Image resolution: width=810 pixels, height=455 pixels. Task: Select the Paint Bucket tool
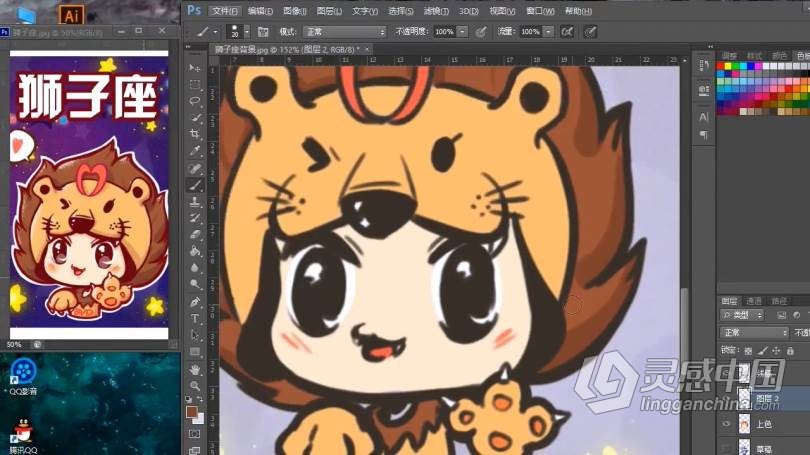click(x=195, y=251)
